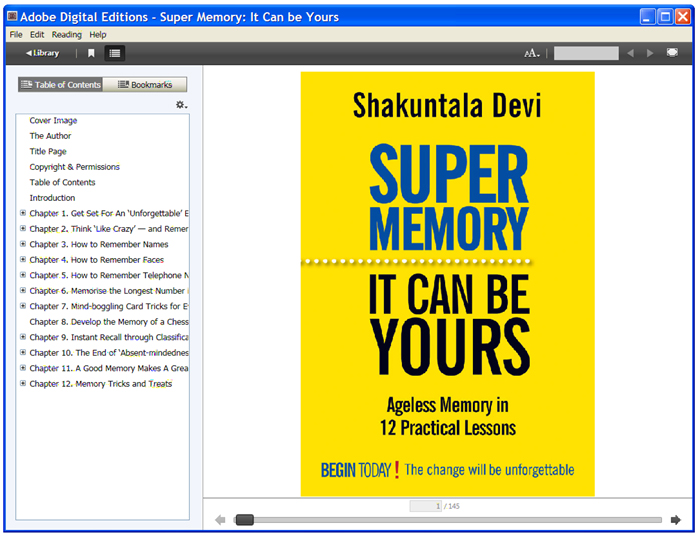Expand Chapter 2 tree node
The width and height of the screenshot is (700, 539).
(23, 228)
